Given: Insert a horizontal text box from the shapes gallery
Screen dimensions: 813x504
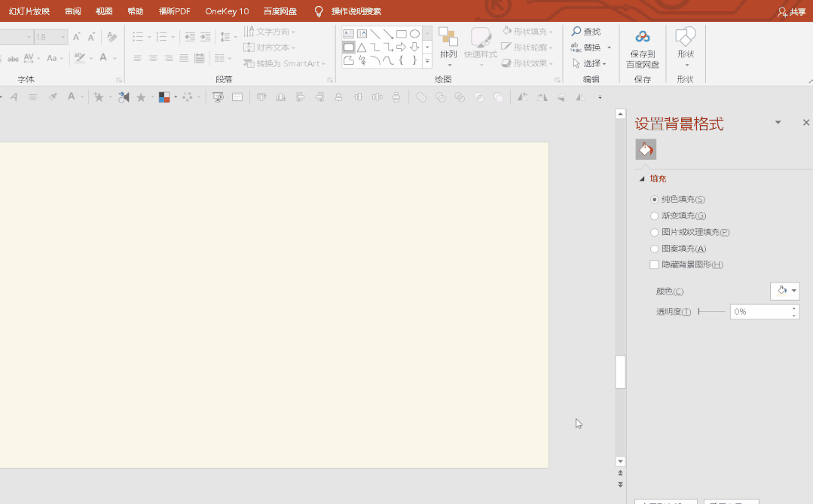Looking at the screenshot, I should [348, 34].
